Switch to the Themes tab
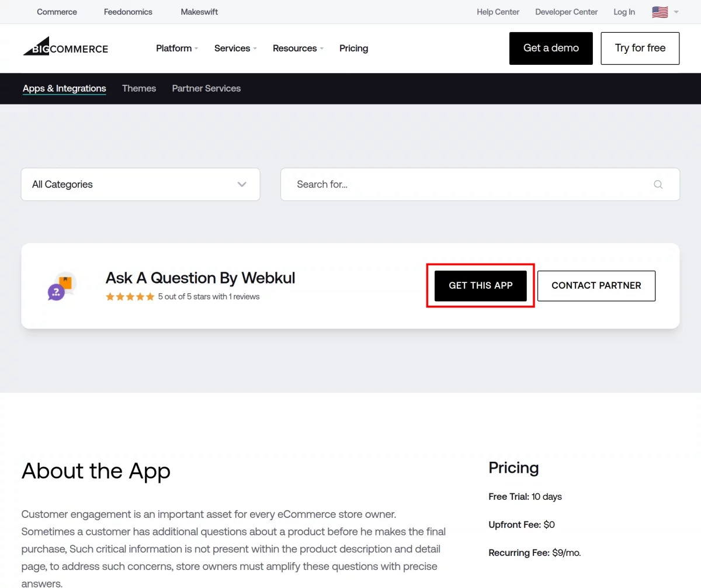This screenshot has height=588, width=701. [x=139, y=89]
